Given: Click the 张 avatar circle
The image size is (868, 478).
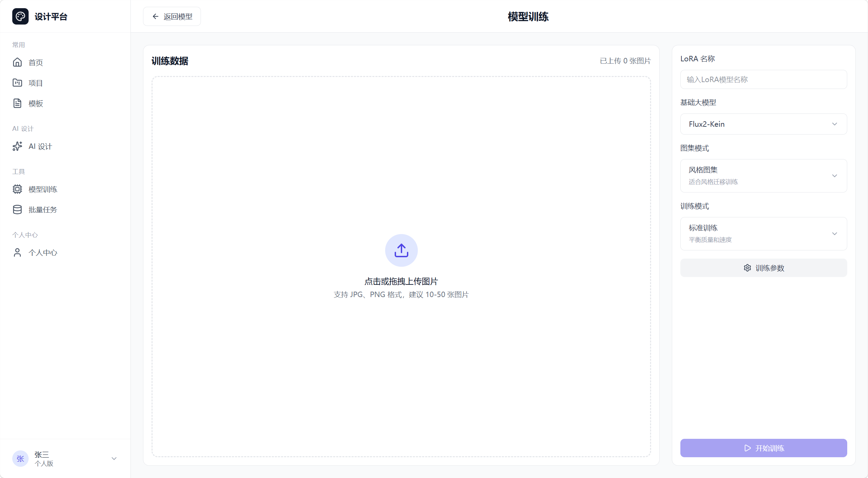Looking at the screenshot, I should coord(20,459).
